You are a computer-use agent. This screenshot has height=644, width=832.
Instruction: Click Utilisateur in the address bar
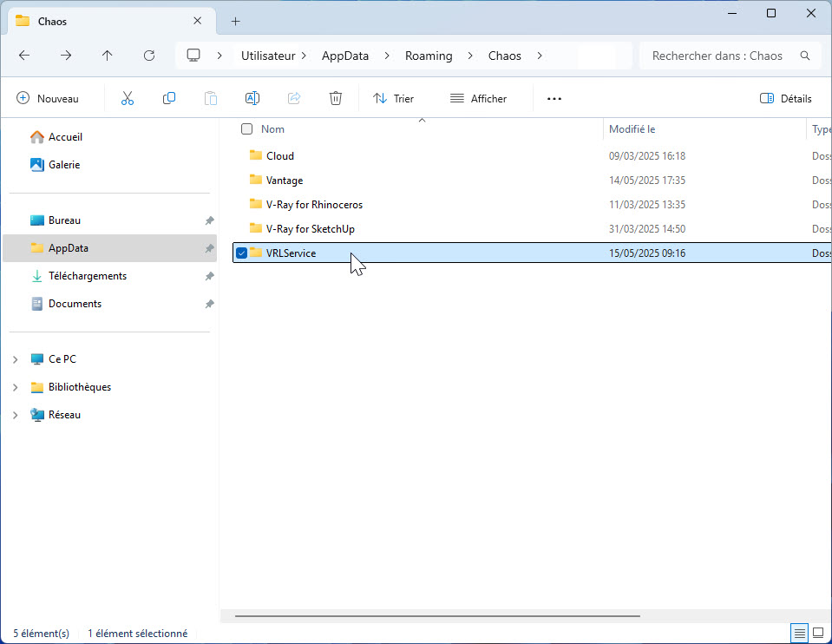268,56
